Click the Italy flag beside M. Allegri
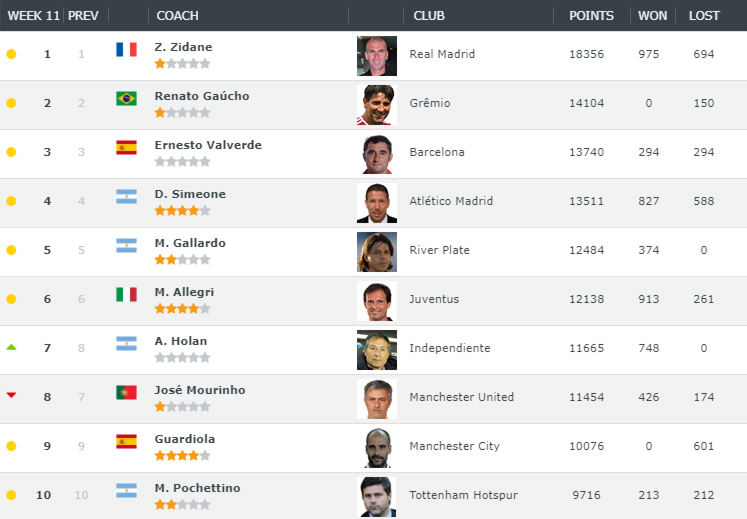The width and height of the screenshot is (747, 519). (126, 294)
